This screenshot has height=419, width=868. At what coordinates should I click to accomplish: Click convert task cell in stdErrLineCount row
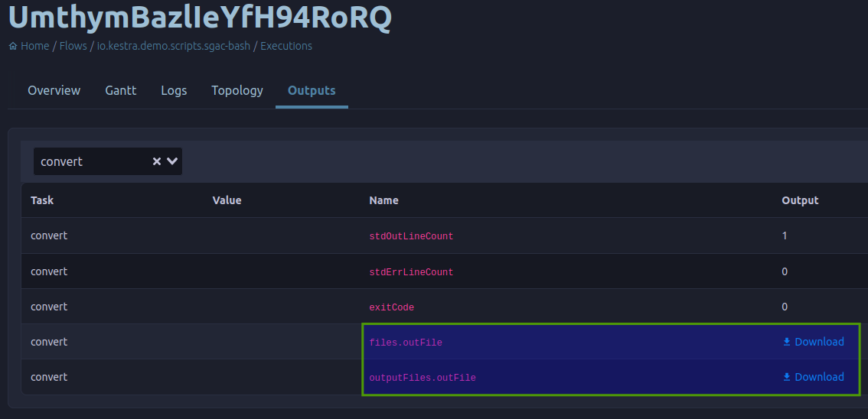(49, 271)
